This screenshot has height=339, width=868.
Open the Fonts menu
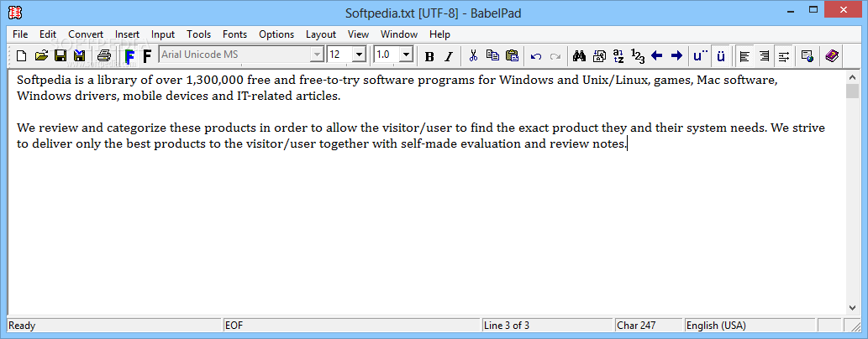click(234, 34)
